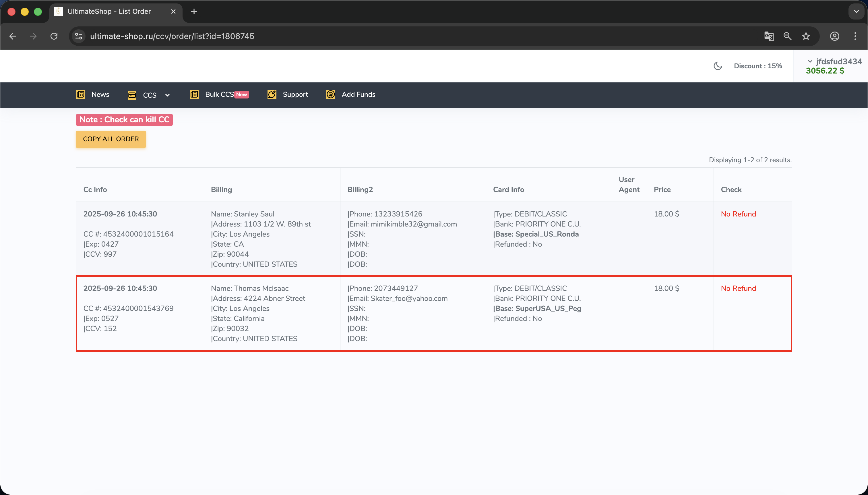Click the zoom magnifier icon
The height and width of the screenshot is (495, 868).
point(787,36)
